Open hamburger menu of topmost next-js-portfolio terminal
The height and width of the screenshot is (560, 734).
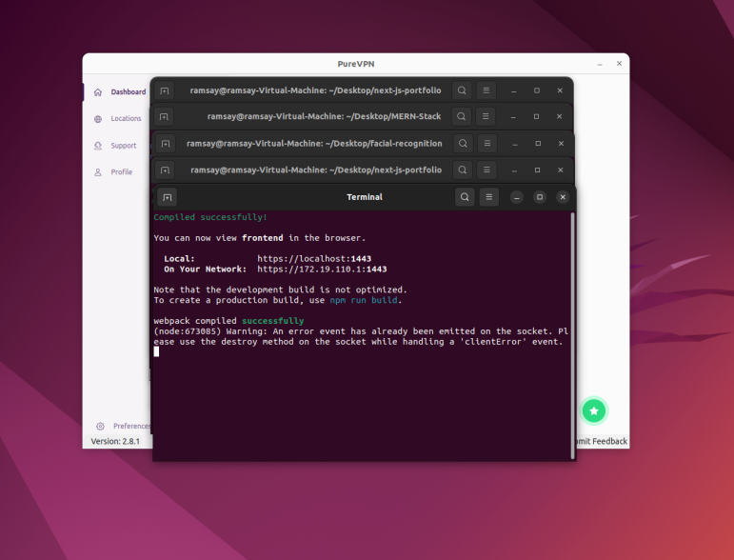tap(486, 90)
